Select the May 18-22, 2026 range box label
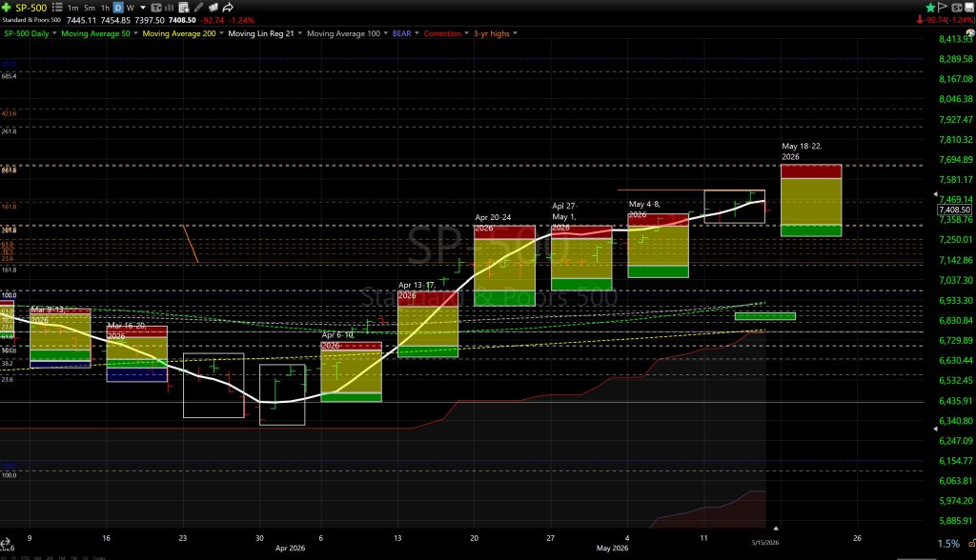This screenshot has width=976, height=560. (x=802, y=151)
